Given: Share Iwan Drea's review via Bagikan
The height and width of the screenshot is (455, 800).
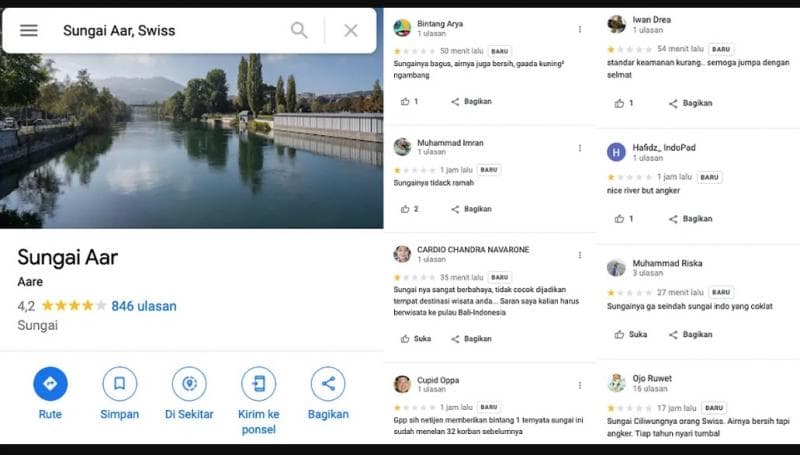Looking at the screenshot, I should [x=690, y=103].
